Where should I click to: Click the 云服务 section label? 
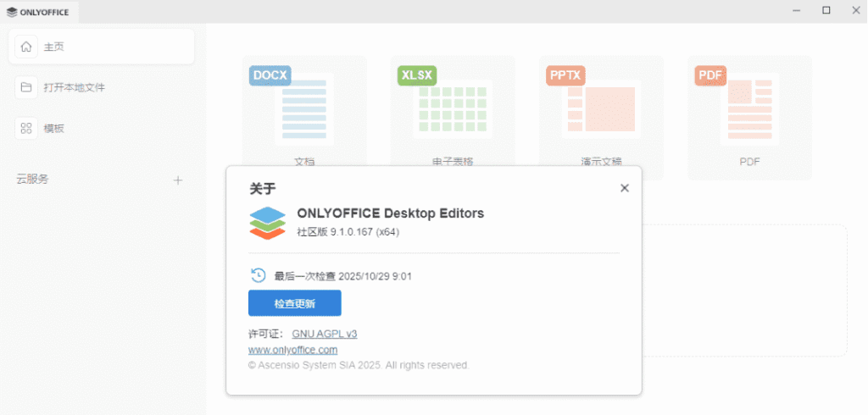tap(33, 180)
